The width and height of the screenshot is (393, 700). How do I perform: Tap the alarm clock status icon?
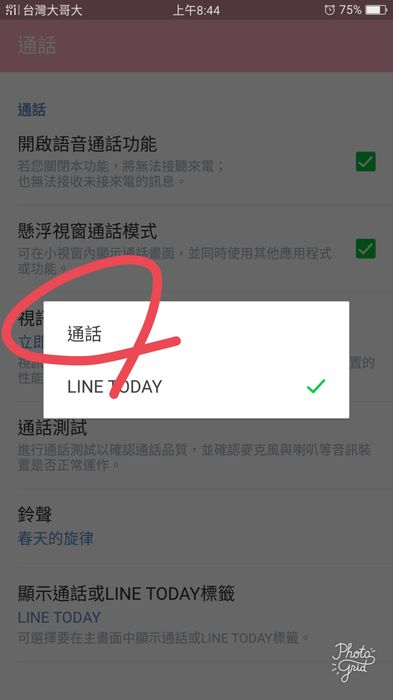(330, 9)
